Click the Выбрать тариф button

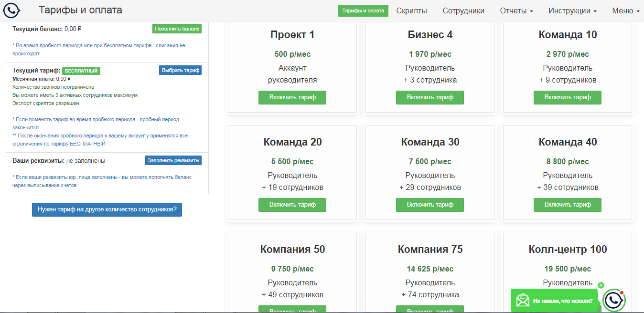point(180,70)
